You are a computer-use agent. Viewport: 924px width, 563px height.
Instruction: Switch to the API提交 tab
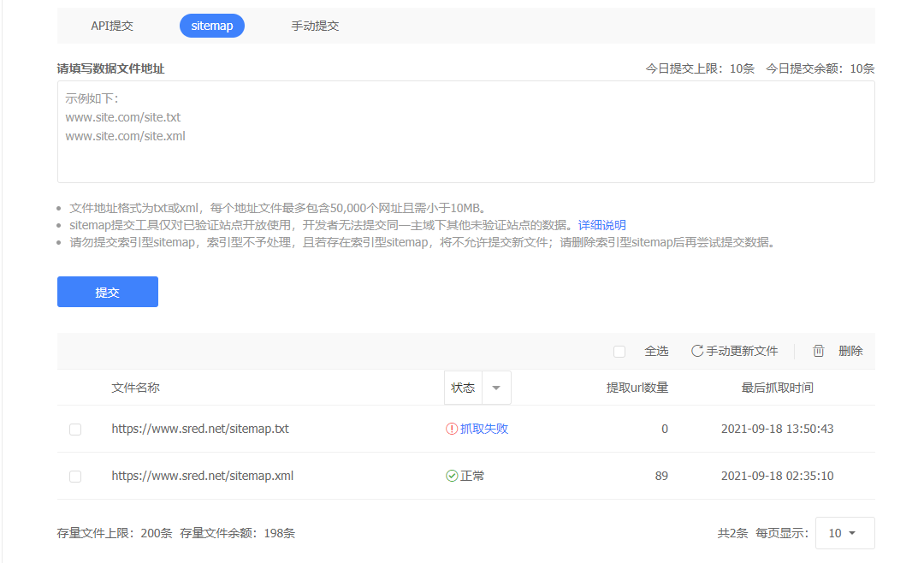click(112, 26)
